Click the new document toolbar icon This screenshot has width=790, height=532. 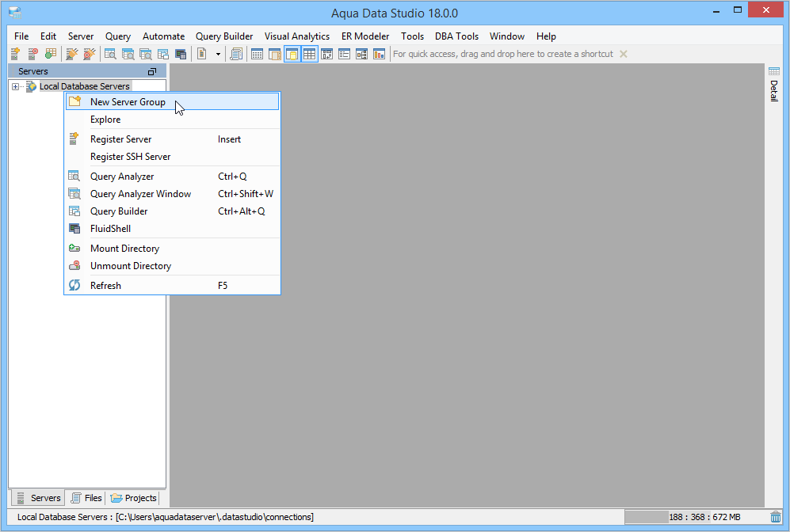(202, 54)
